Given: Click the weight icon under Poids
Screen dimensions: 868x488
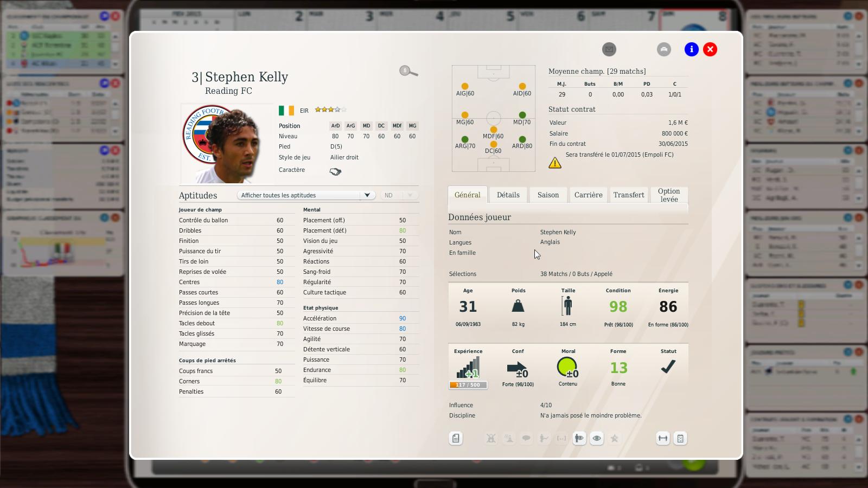Looking at the screenshot, I should [x=518, y=306].
